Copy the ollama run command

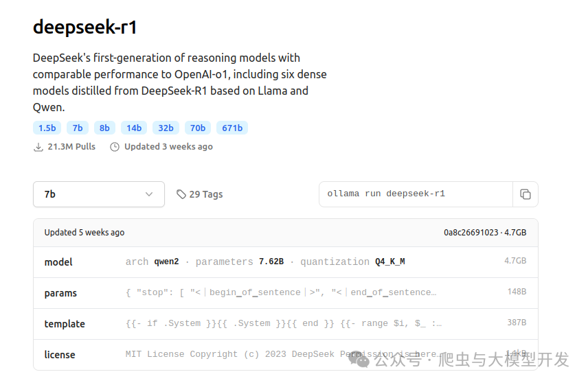[525, 194]
